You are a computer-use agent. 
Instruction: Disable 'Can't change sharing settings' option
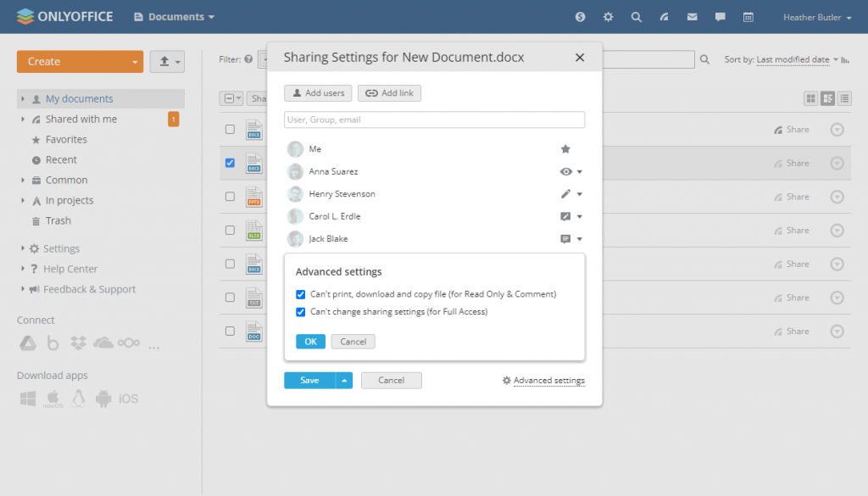[x=301, y=312]
